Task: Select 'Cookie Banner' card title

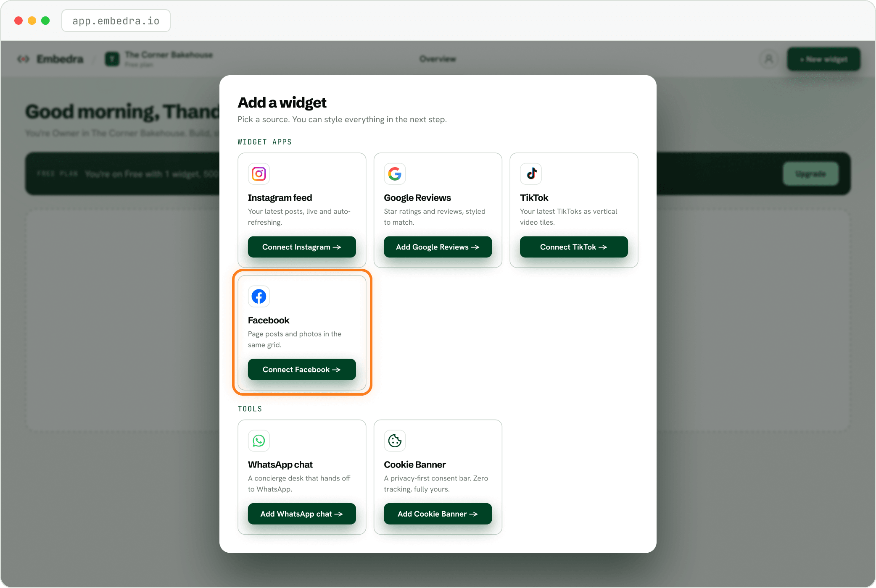Action: coord(415,465)
